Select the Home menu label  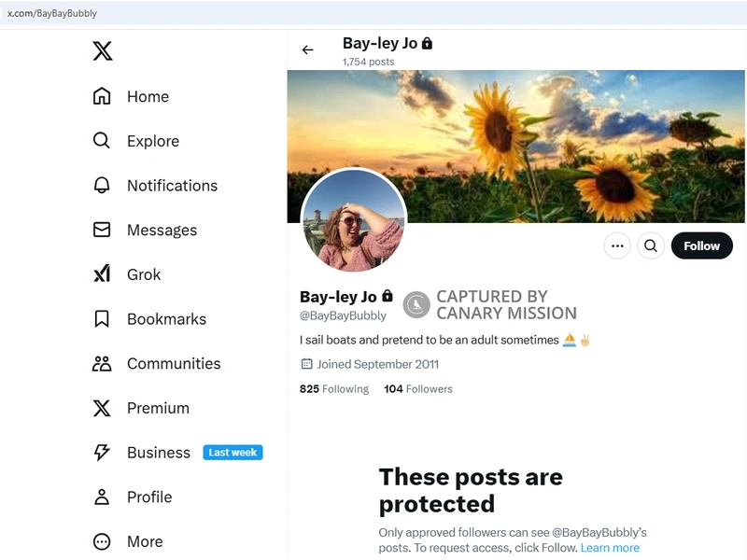pos(148,97)
